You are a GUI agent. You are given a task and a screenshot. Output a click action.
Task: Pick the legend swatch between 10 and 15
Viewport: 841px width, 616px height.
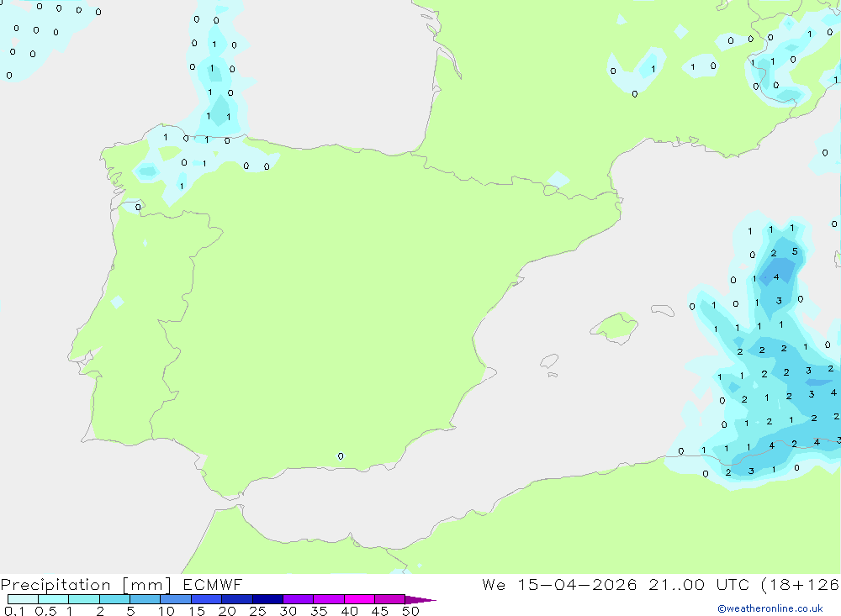coord(176,599)
